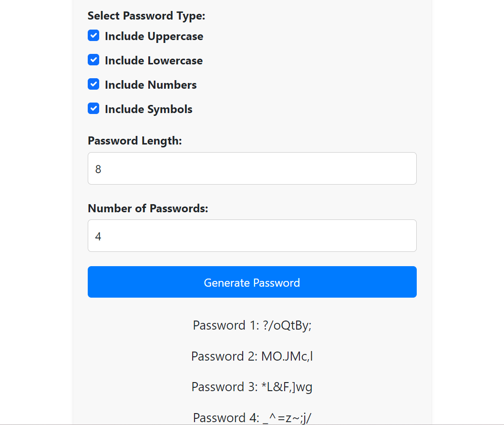Click the 'Select Password Type:' heading
This screenshot has width=504, height=425.
146,16
